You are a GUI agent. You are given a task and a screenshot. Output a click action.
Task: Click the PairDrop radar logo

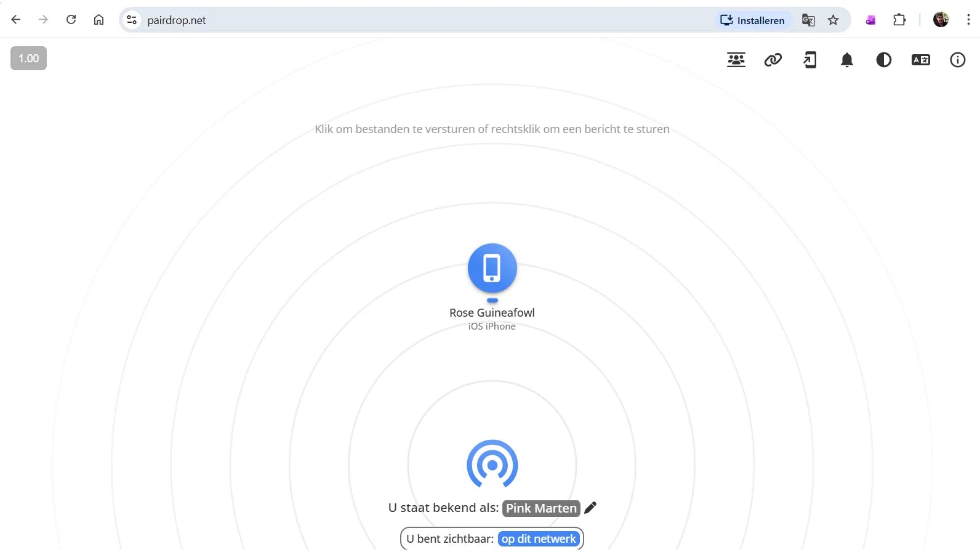(492, 464)
